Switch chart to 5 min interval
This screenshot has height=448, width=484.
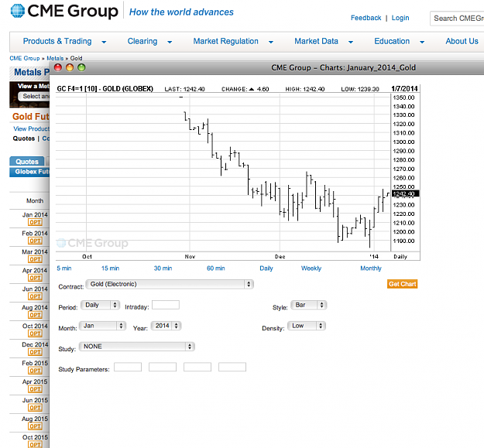[x=64, y=268]
